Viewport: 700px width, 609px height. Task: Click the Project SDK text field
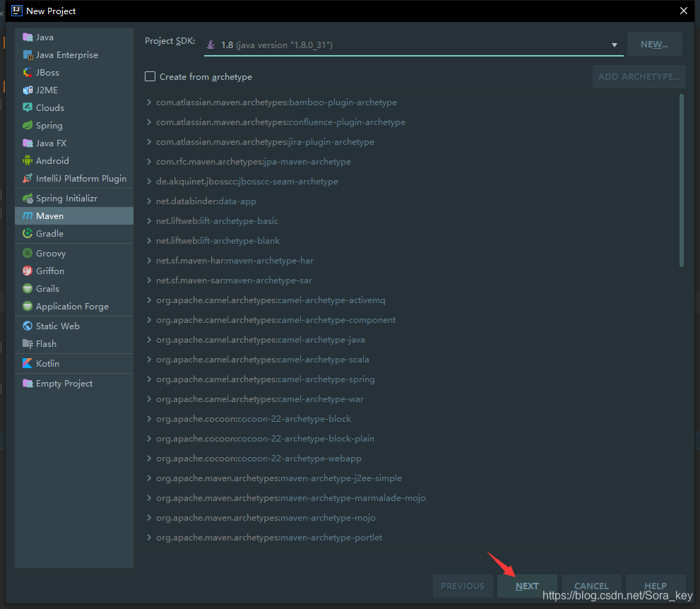[x=414, y=45]
